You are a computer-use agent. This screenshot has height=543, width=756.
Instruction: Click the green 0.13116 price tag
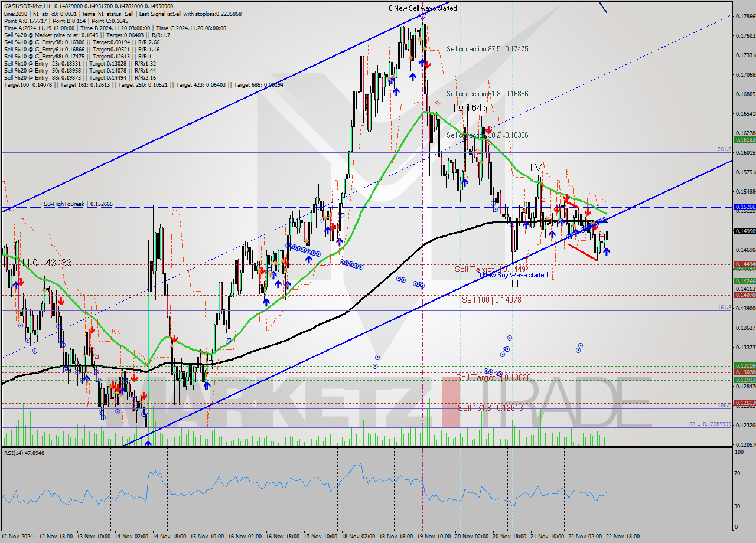[x=744, y=365]
